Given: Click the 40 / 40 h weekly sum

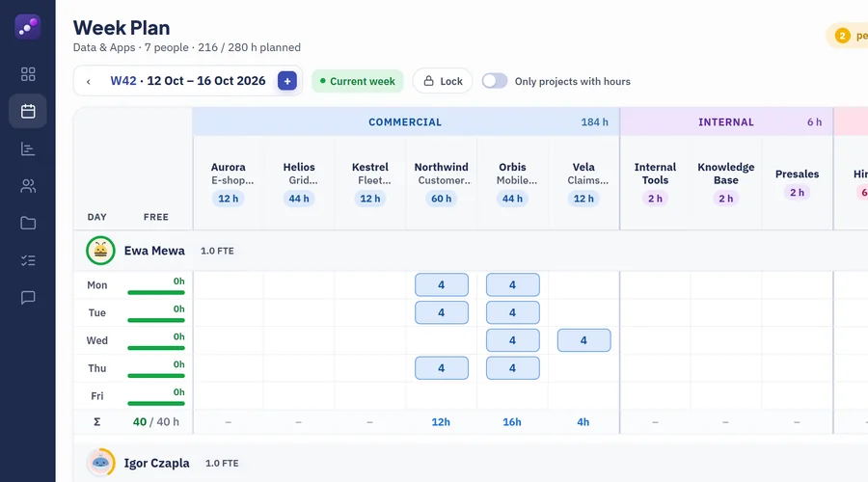Looking at the screenshot, I should pyautogui.click(x=156, y=421).
